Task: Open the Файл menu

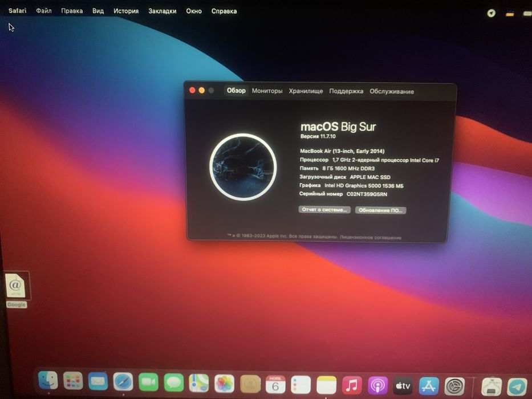Action: pyautogui.click(x=44, y=11)
